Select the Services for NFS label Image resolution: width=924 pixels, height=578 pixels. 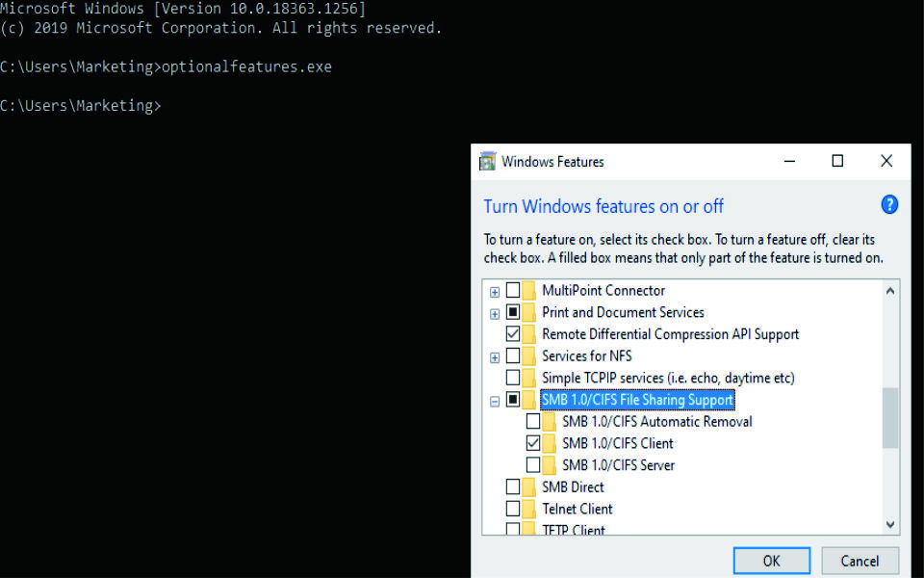click(587, 355)
